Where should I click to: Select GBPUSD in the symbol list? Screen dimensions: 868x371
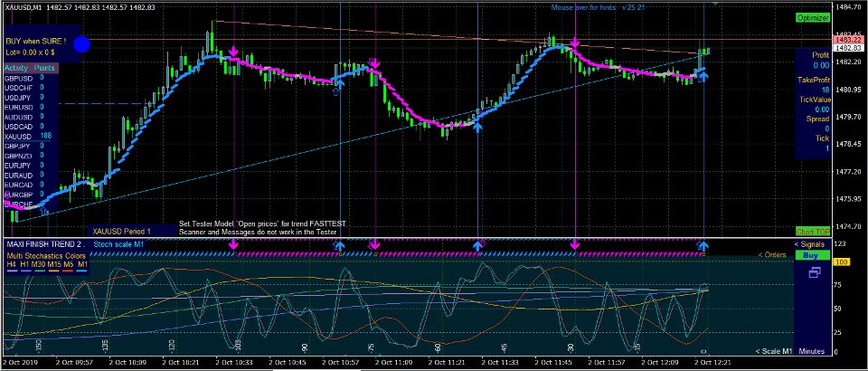pyautogui.click(x=18, y=78)
